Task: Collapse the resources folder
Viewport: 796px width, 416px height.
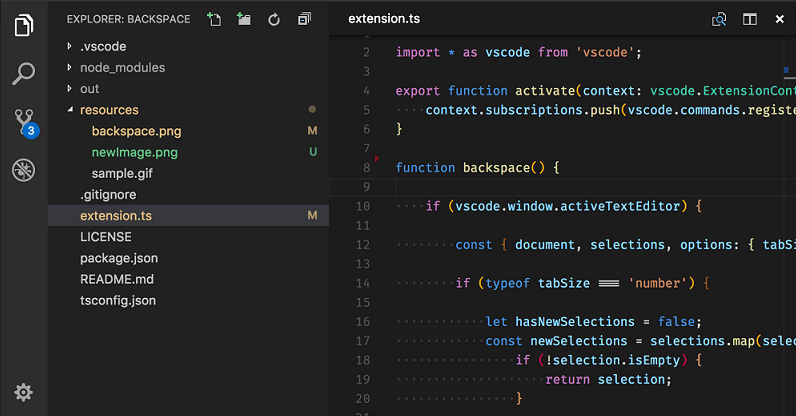Action: [x=109, y=110]
